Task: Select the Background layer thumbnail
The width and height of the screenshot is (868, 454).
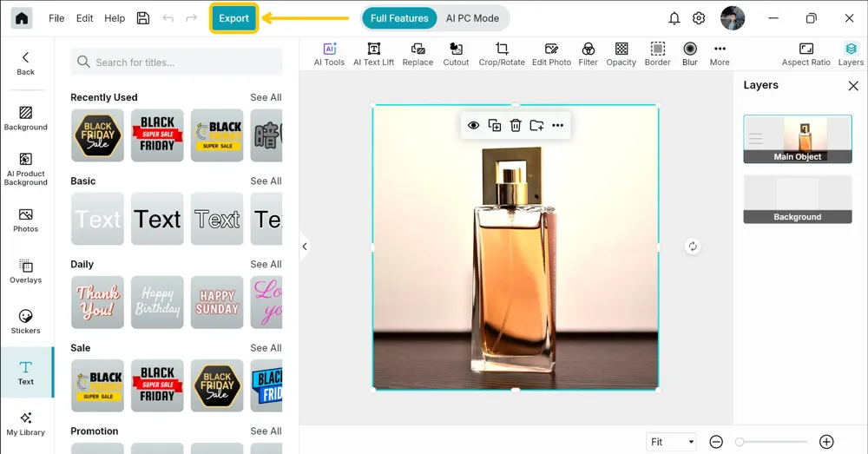Action: point(797,200)
